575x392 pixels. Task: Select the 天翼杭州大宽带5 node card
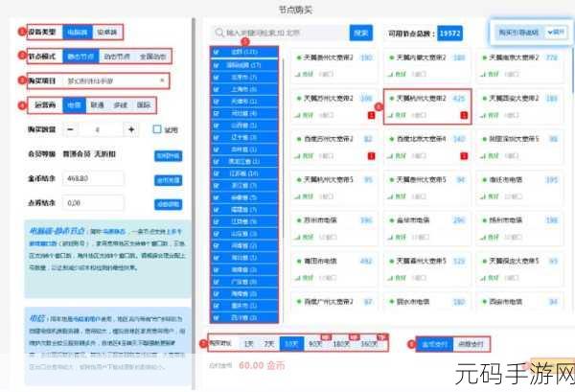point(333,188)
